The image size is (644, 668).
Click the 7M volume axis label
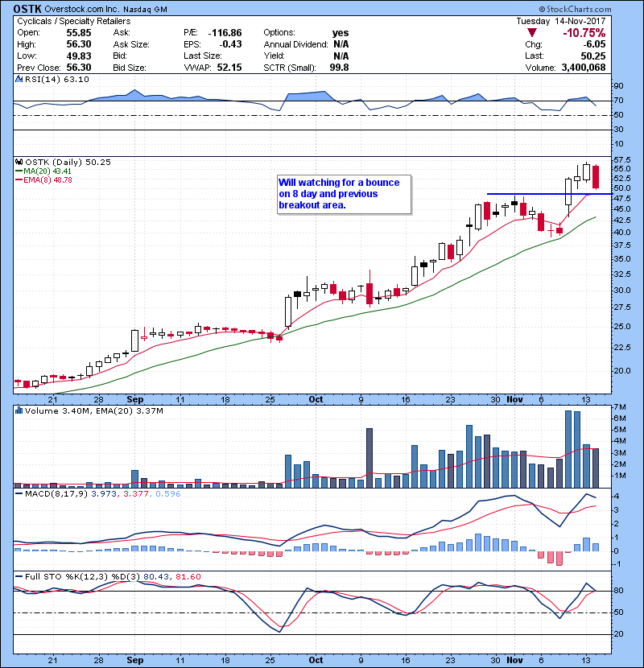[x=619, y=407]
